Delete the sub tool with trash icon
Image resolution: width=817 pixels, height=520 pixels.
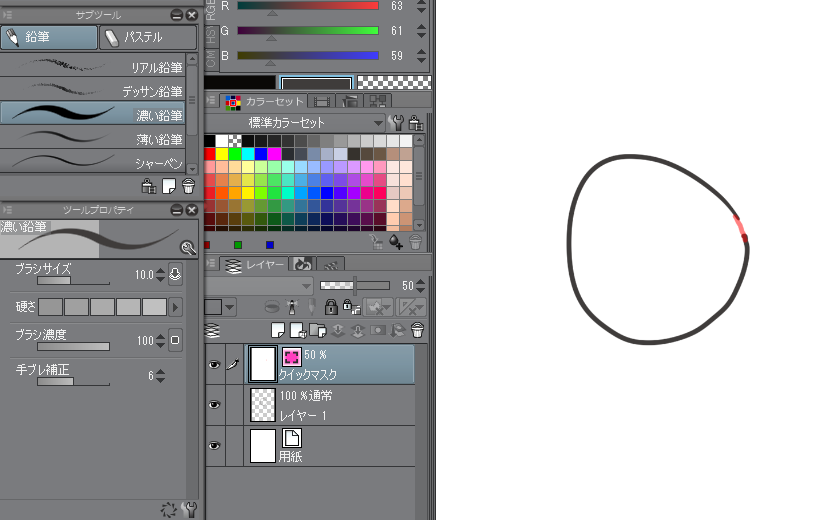click(x=189, y=186)
